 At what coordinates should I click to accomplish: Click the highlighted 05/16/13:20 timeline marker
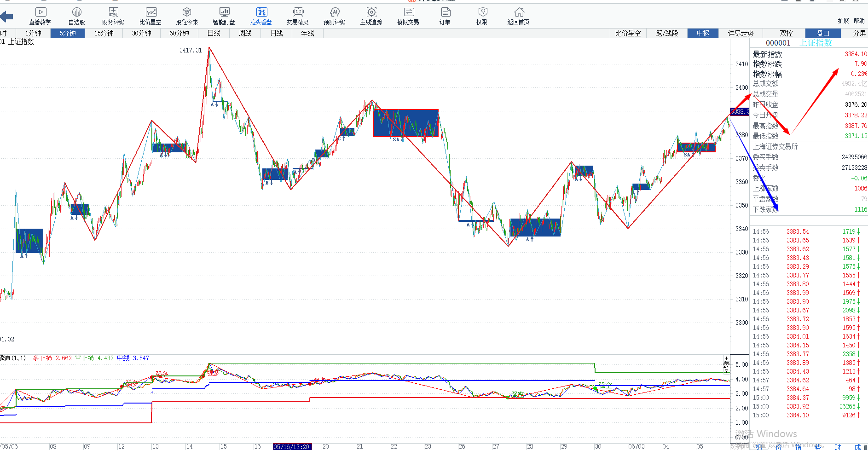coord(292,446)
